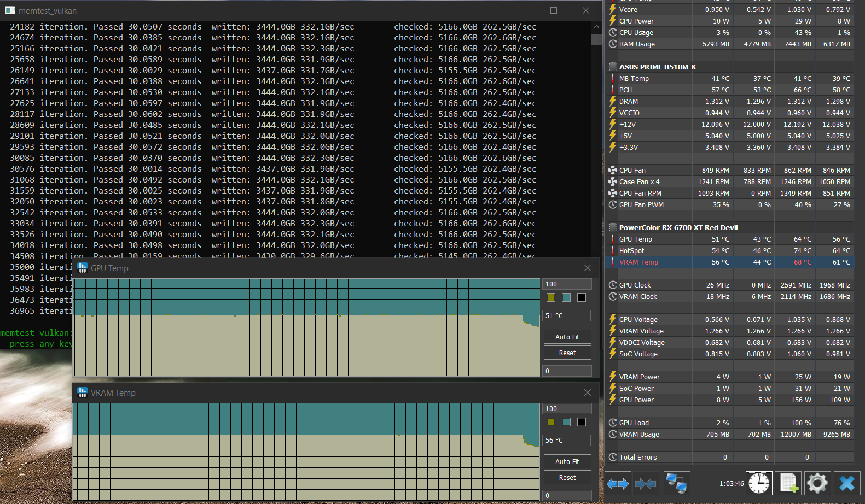
Task: Click the maximum value field 100 in the VRAM Temp graph
Action: point(567,409)
